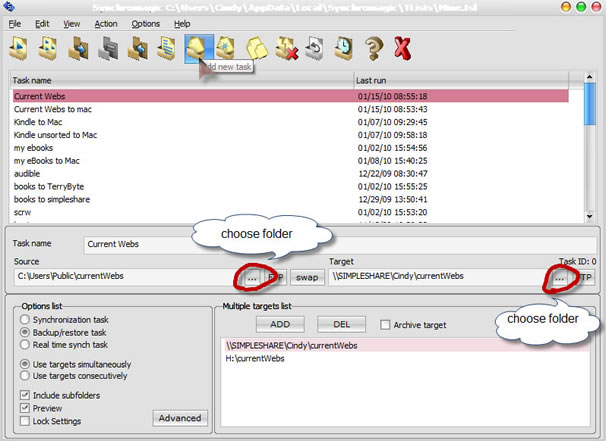Click the source folder browse "..." button

coord(252,278)
